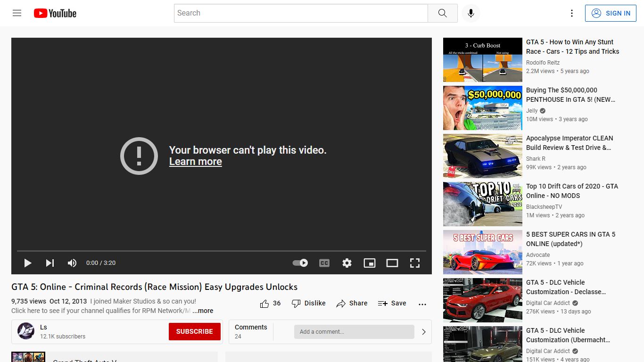The height and width of the screenshot is (362, 644).
Task: Open the player settings gear
Action: [347, 263]
